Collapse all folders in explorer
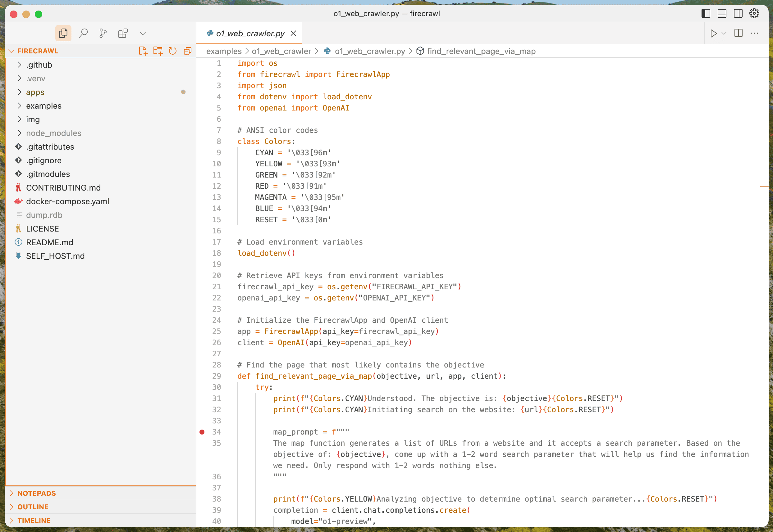This screenshot has height=532, width=773. pyautogui.click(x=187, y=51)
